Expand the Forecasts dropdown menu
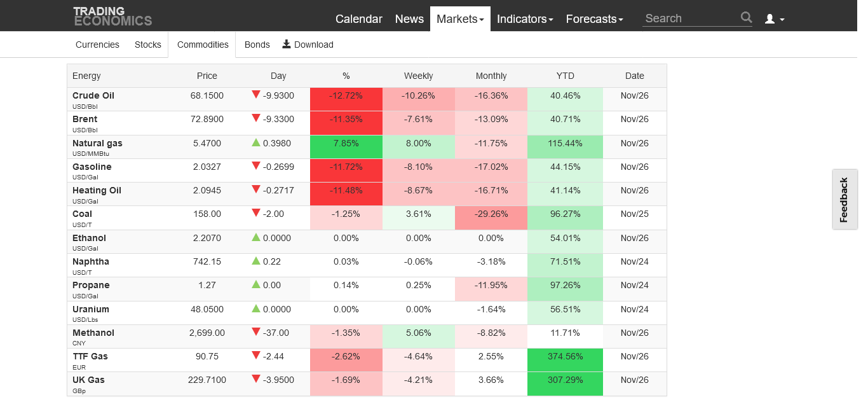 click(x=594, y=19)
